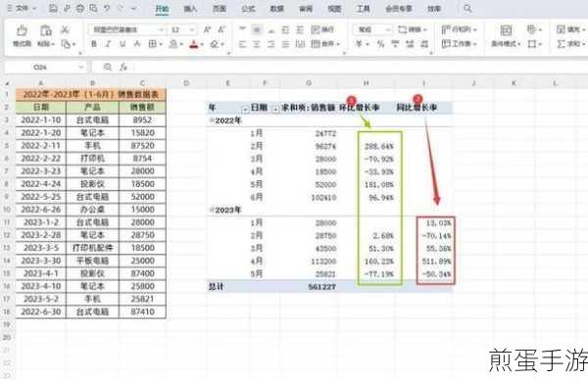Open the font size dropdown showing 12
Image resolution: width=588 pixels, height=380 pixels.
point(192,29)
